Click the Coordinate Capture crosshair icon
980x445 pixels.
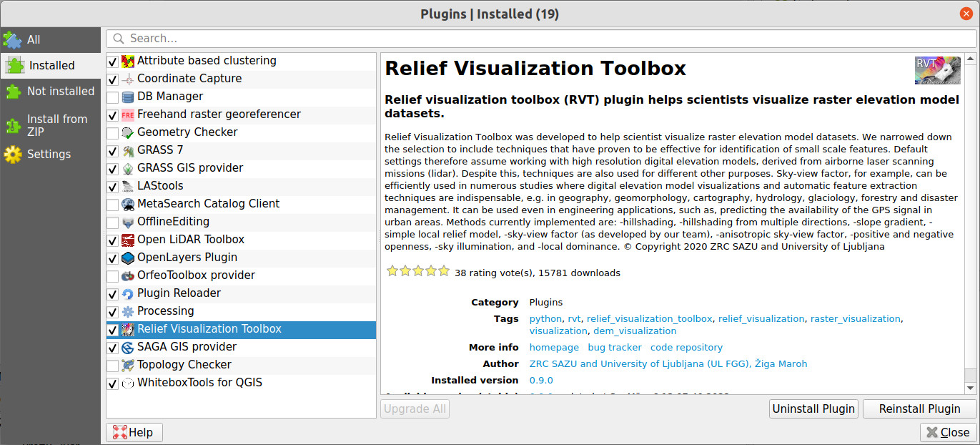[128, 79]
